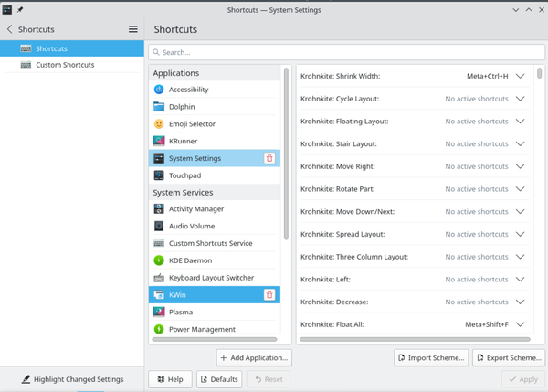This screenshot has width=548, height=392.
Task: Select the Power Management list entry
Action: pos(215,329)
